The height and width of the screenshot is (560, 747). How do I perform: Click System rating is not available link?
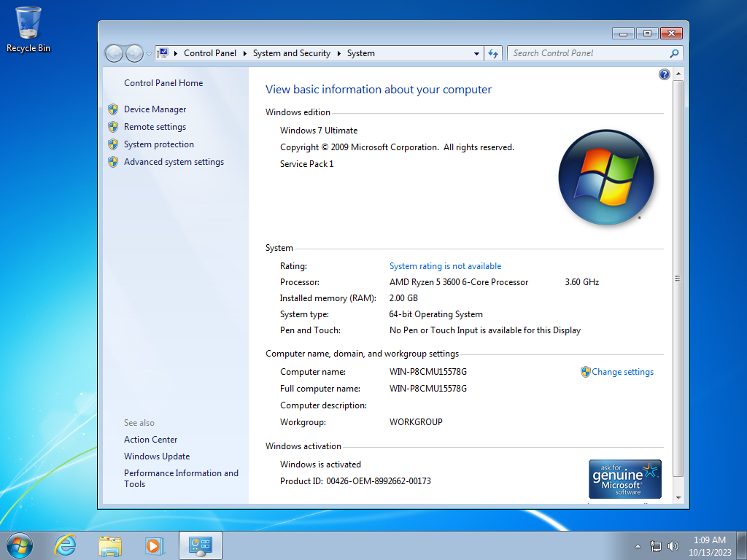[445, 266]
